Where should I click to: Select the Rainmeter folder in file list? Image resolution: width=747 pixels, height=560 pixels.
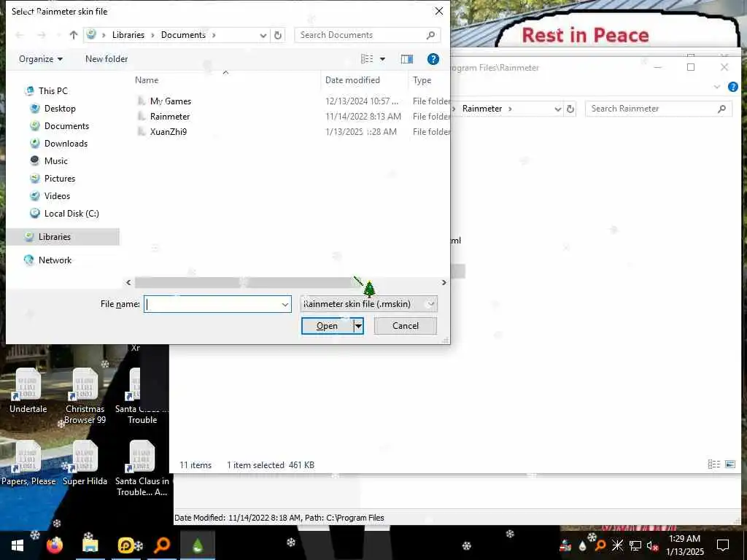(x=169, y=116)
